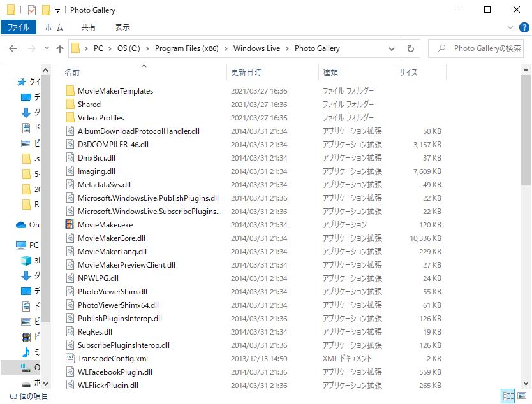Select the OS drive icon in sidebar
This screenshot has width=532, height=404.
tap(26, 368)
